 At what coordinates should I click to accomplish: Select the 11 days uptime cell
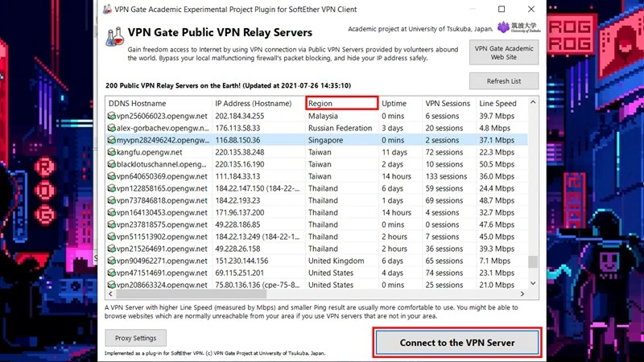[394, 152]
